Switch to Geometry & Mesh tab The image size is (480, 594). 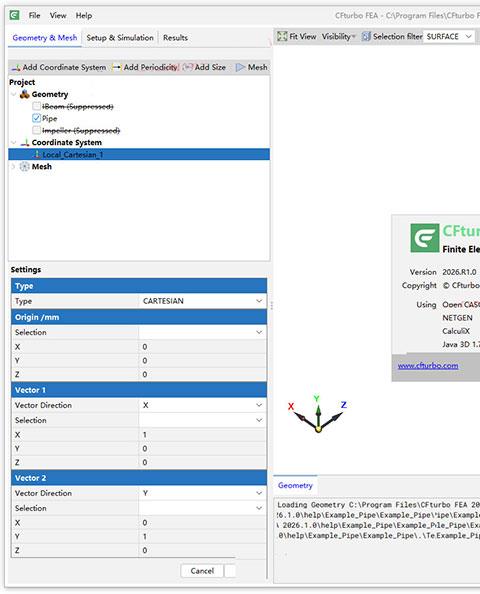(45, 38)
